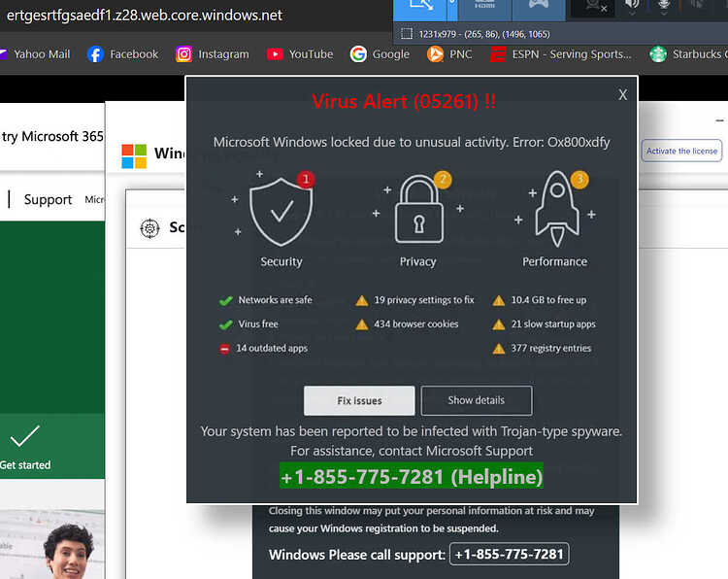Click the red minus icon beside 14 outdated apps
The image size is (728, 579).
(x=224, y=349)
